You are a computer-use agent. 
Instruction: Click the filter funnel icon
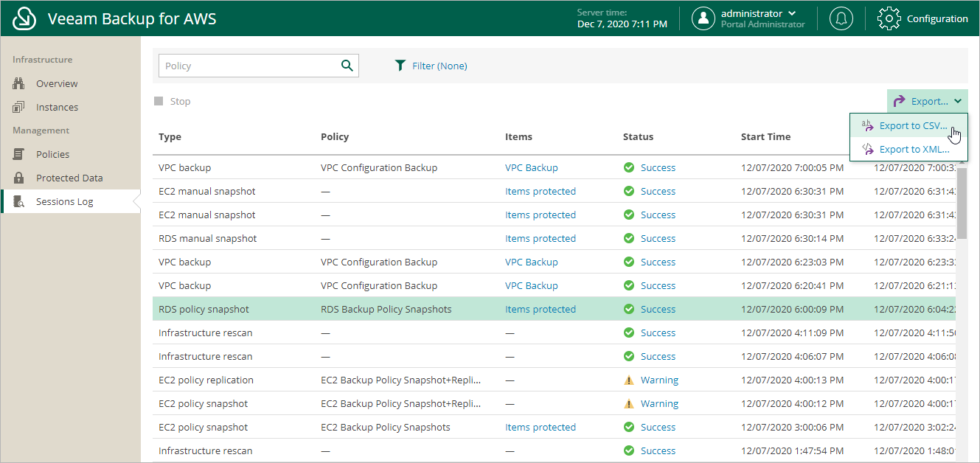(x=400, y=66)
